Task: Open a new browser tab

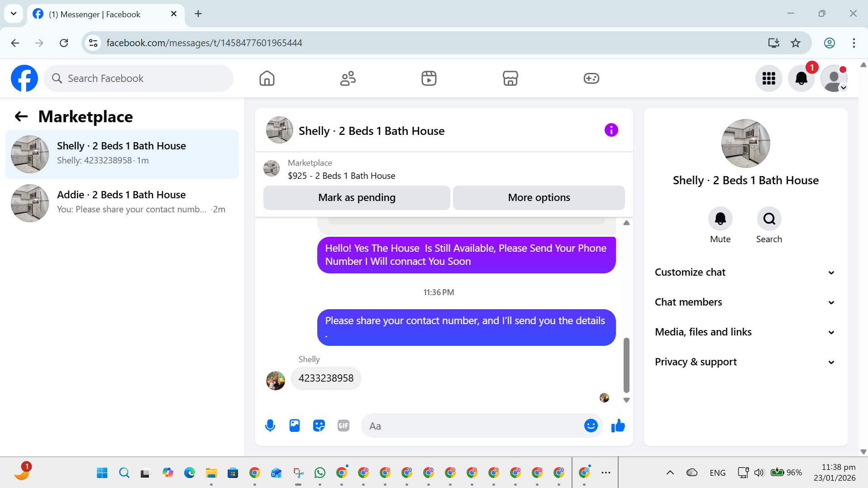Action: (x=198, y=14)
